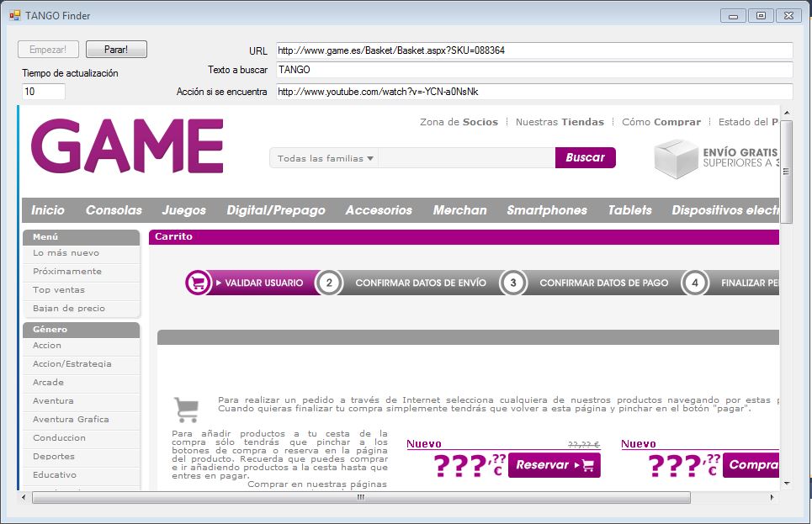
Task: Select Próximamente in Menú
Action: (x=82, y=272)
